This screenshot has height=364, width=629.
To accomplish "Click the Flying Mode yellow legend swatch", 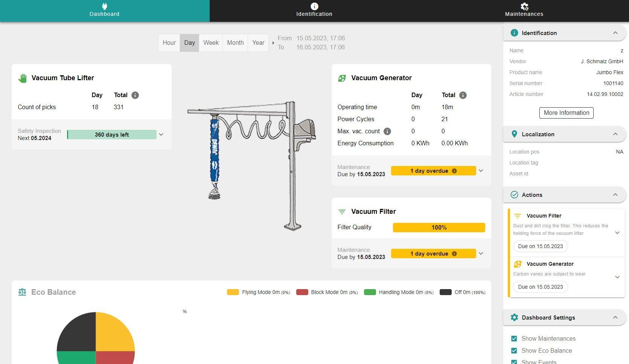I will (233, 292).
